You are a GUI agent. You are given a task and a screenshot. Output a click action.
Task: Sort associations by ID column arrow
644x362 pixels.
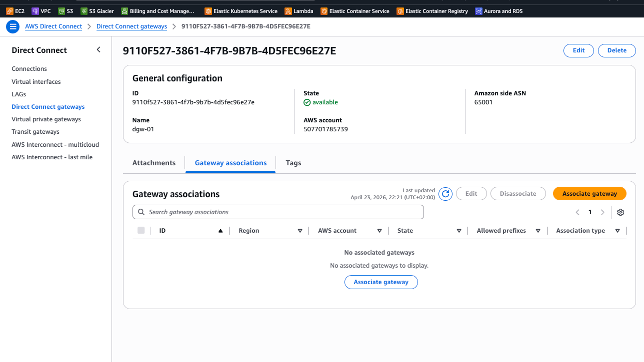tap(220, 231)
